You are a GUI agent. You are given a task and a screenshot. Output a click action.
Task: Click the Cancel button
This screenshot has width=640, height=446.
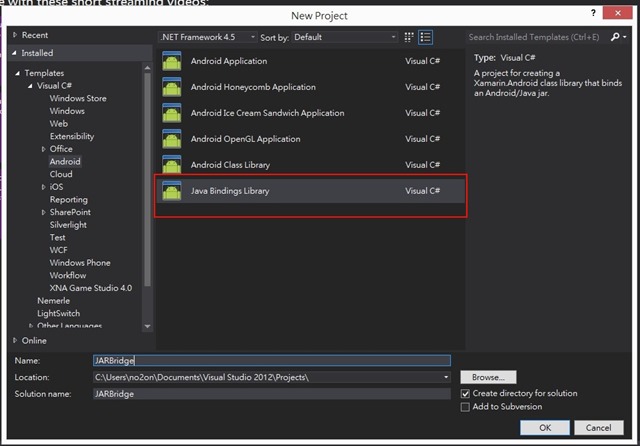click(x=598, y=428)
